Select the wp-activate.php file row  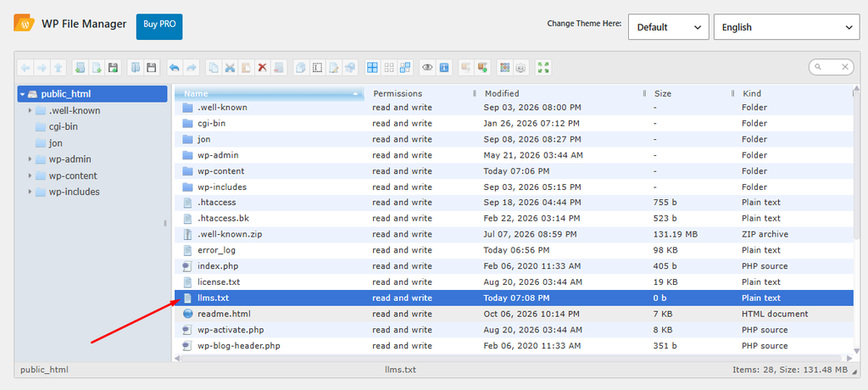(x=514, y=330)
